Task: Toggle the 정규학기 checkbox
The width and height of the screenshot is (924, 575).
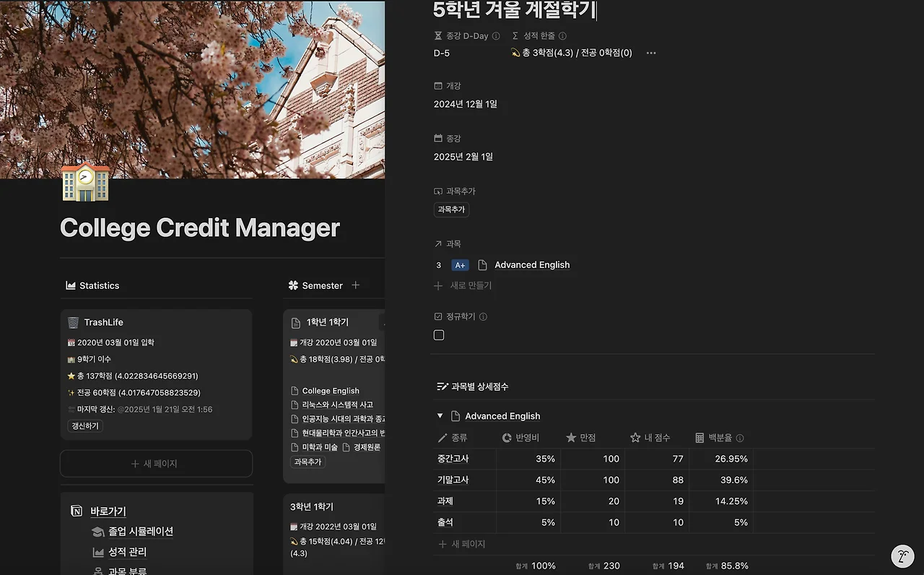Action: [x=439, y=335]
